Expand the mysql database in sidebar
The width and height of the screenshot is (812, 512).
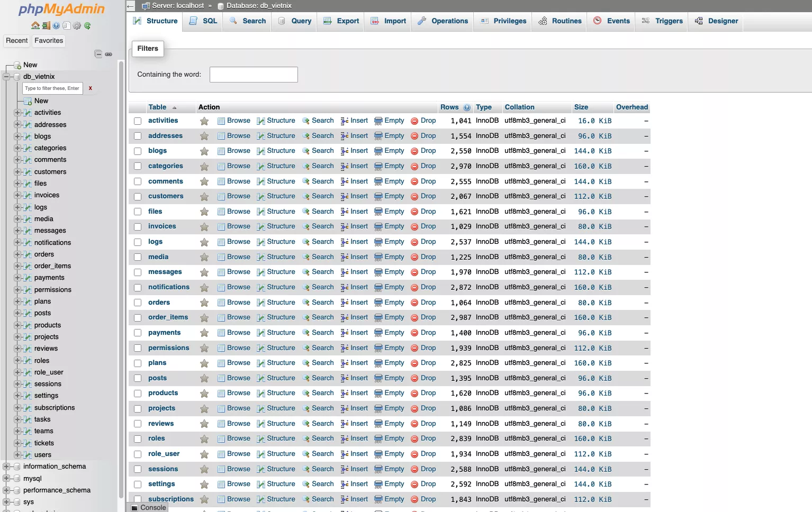point(5,478)
